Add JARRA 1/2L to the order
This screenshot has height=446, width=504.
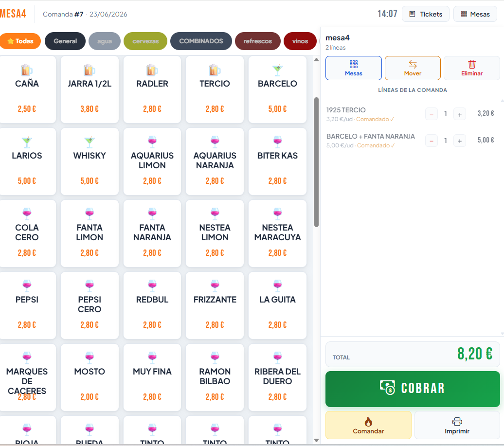tap(90, 89)
